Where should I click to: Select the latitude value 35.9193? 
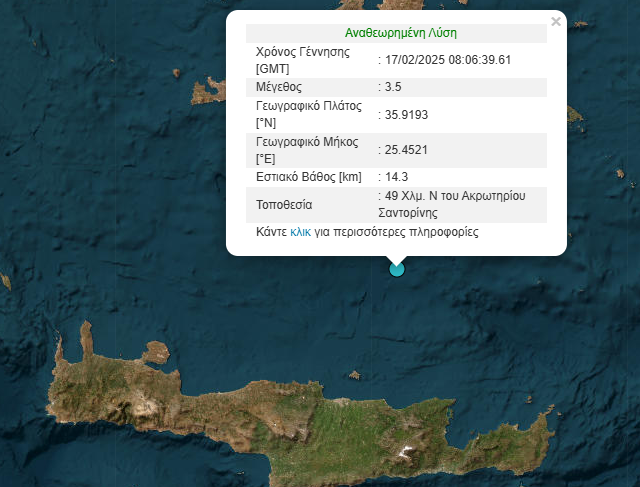[406, 115]
